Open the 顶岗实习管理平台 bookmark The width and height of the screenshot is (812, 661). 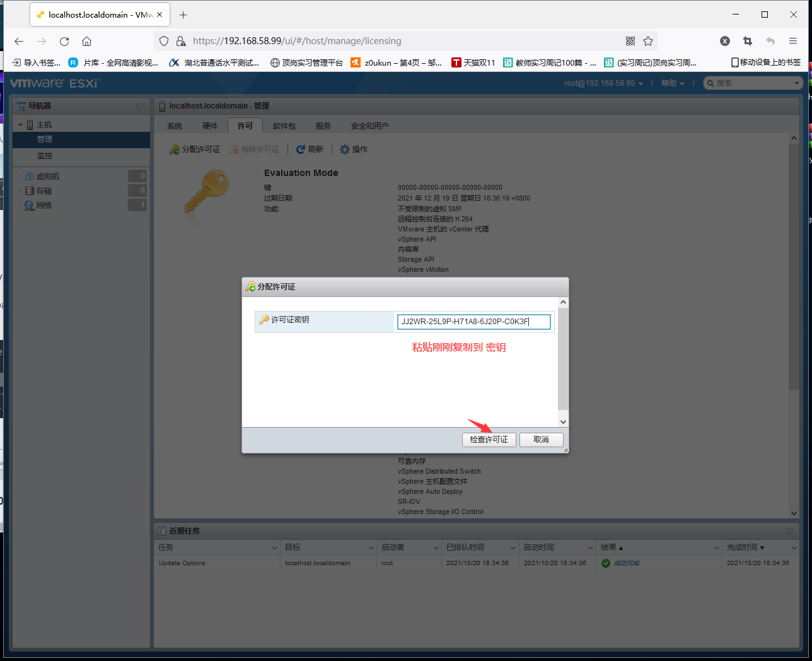click(306, 62)
